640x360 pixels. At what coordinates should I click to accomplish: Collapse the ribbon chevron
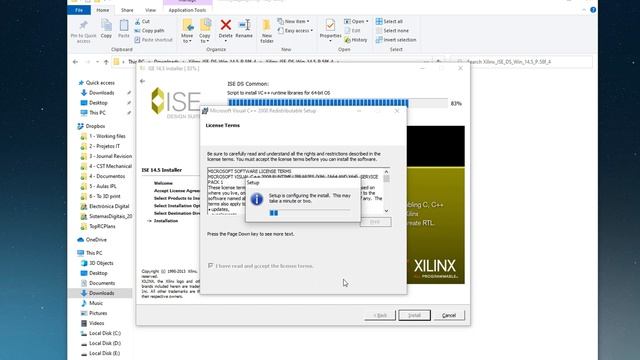pos(584,10)
